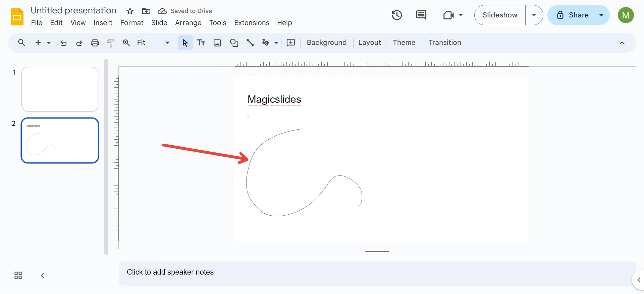Open the Arrange menu
Viewport: 644px width, 294px height.
[188, 23]
